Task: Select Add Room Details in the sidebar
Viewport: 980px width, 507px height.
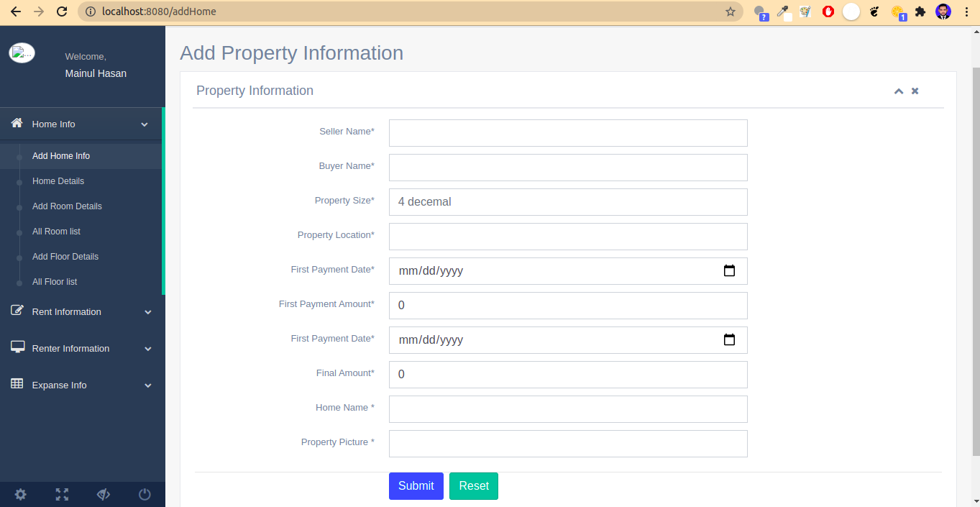Action: 67,206
